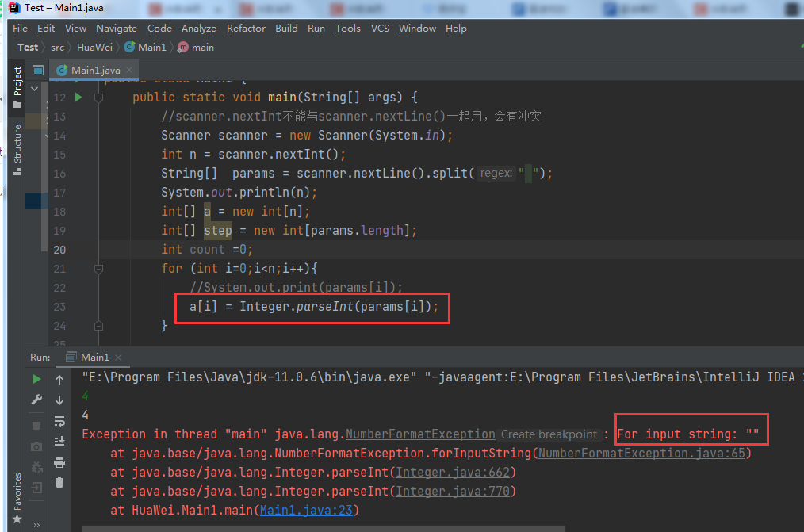Print the console output

[x=59, y=462]
